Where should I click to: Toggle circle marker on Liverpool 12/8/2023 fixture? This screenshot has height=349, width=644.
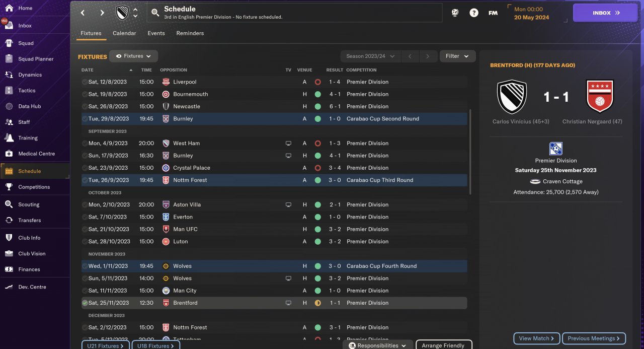point(85,82)
